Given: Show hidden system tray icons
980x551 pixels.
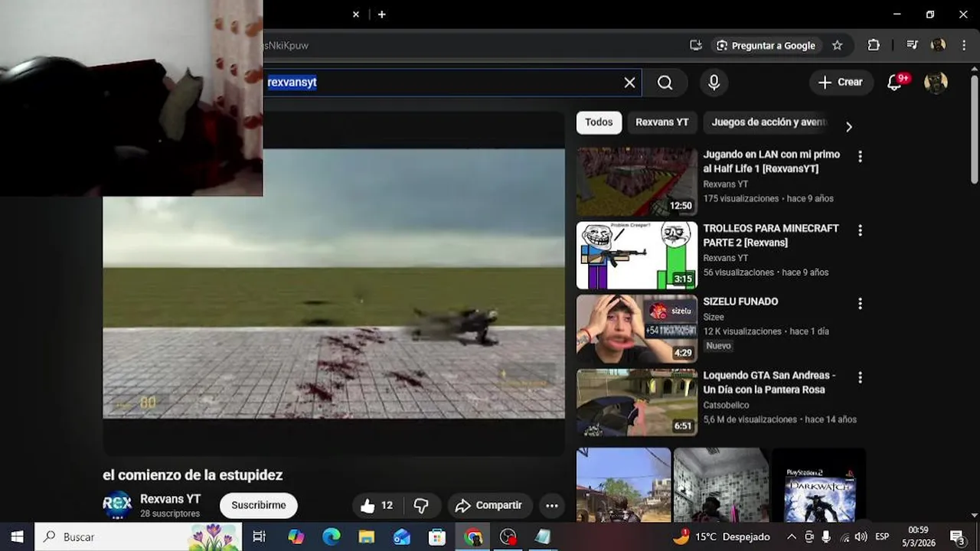Looking at the screenshot, I should click(792, 536).
